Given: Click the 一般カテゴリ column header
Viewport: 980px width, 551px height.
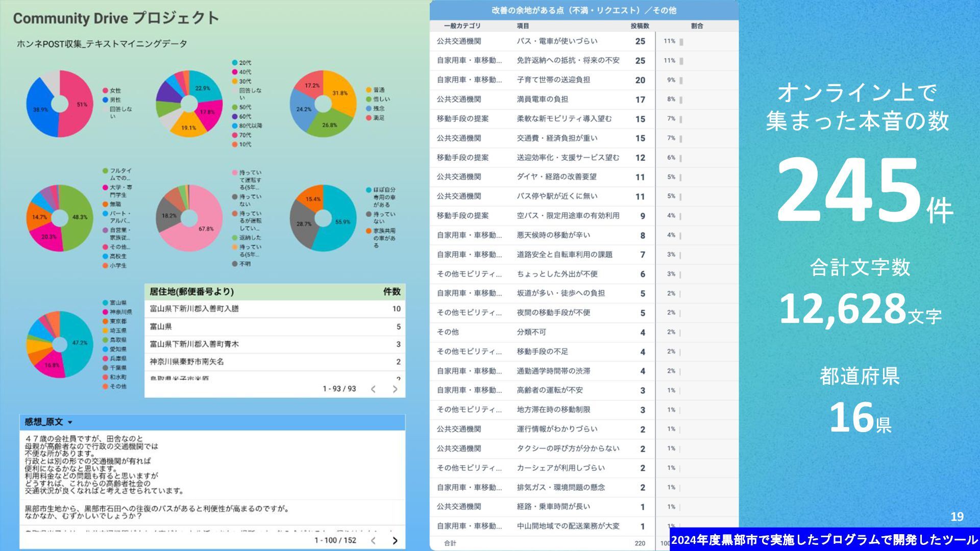Looking at the screenshot, I should pyautogui.click(x=462, y=26).
